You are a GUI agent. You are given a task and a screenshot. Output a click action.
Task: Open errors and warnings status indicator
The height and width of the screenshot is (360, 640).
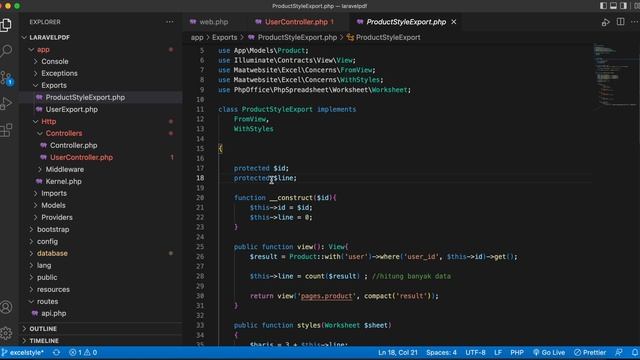[83, 353]
